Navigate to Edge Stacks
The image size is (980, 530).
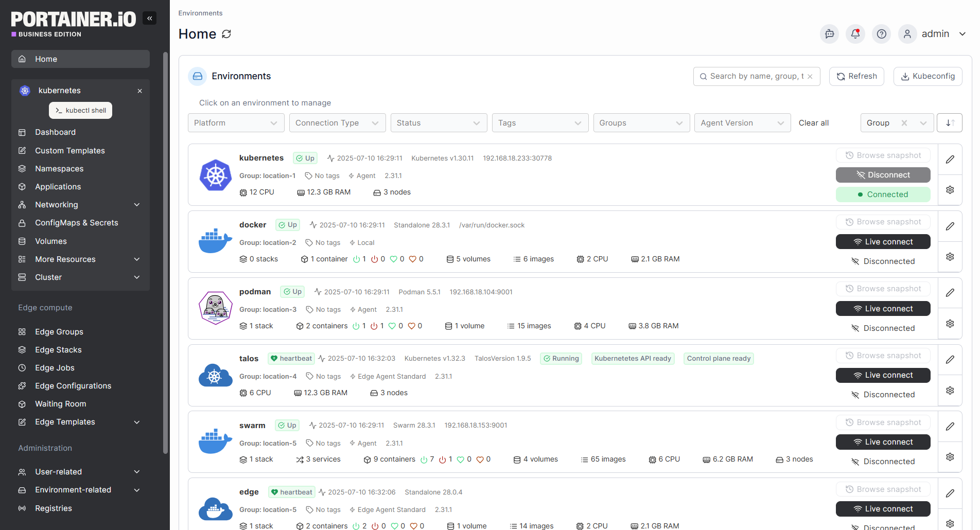coord(58,349)
